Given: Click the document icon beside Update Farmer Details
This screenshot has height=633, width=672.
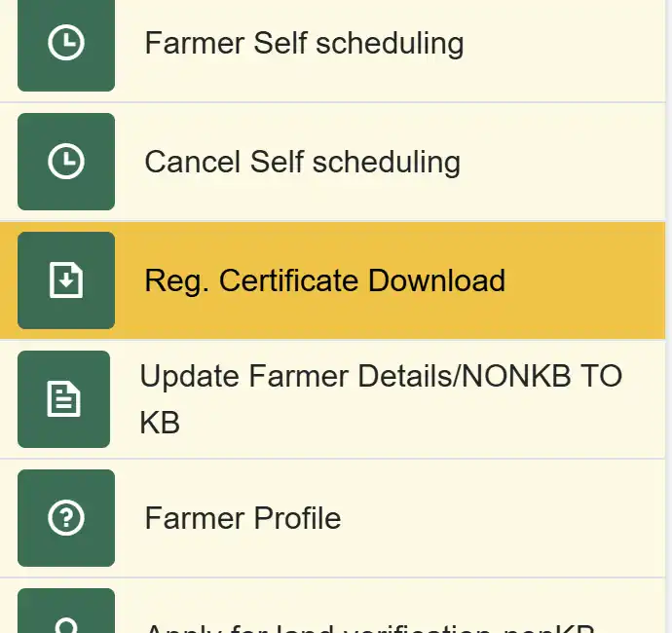Looking at the screenshot, I should [x=63, y=399].
